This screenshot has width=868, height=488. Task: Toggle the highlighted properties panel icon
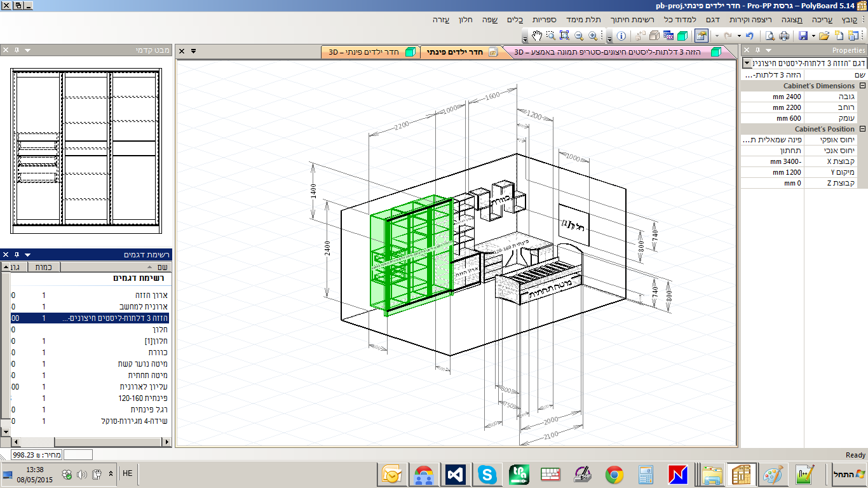[x=702, y=36]
